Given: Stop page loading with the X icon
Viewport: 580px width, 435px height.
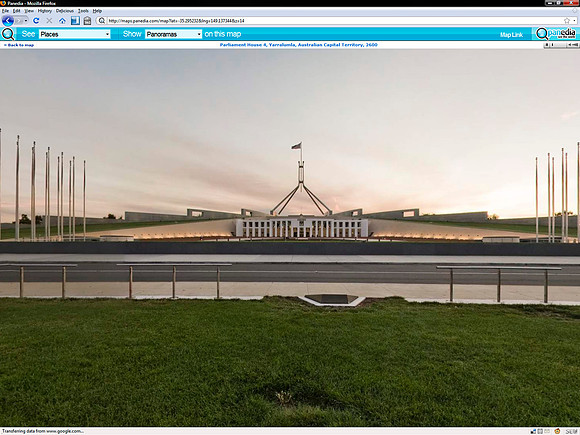Looking at the screenshot, I should click(49, 21).
